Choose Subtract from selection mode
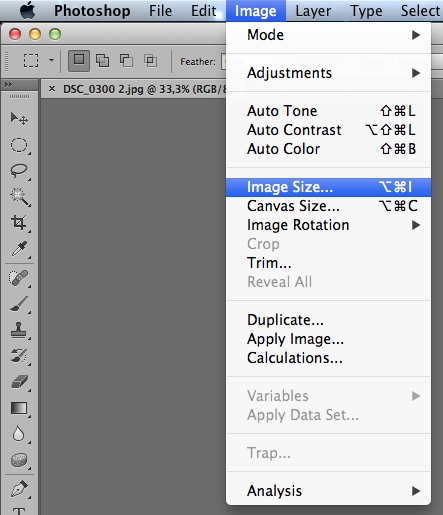The width and height of the screenshot is (443, 515). click(126, 61)
